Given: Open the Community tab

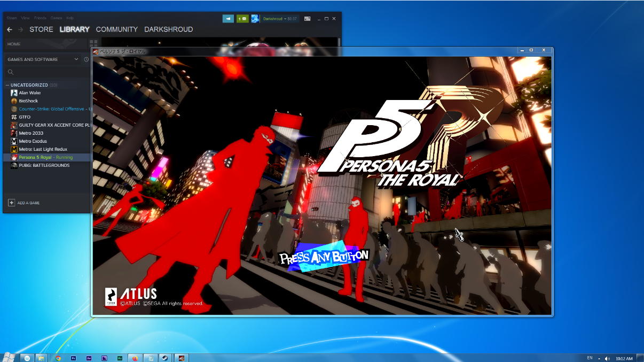Looking at the screenshot, I should pos(116,29).
